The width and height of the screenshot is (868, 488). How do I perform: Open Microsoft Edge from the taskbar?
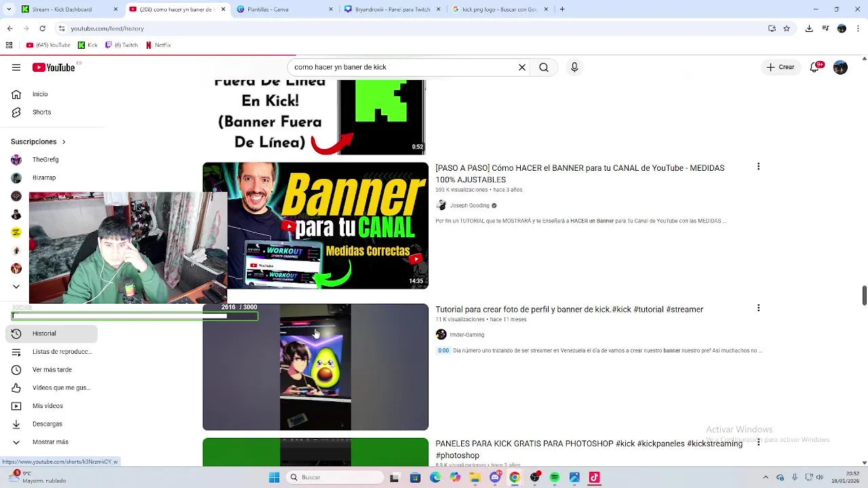click(435, 477)
